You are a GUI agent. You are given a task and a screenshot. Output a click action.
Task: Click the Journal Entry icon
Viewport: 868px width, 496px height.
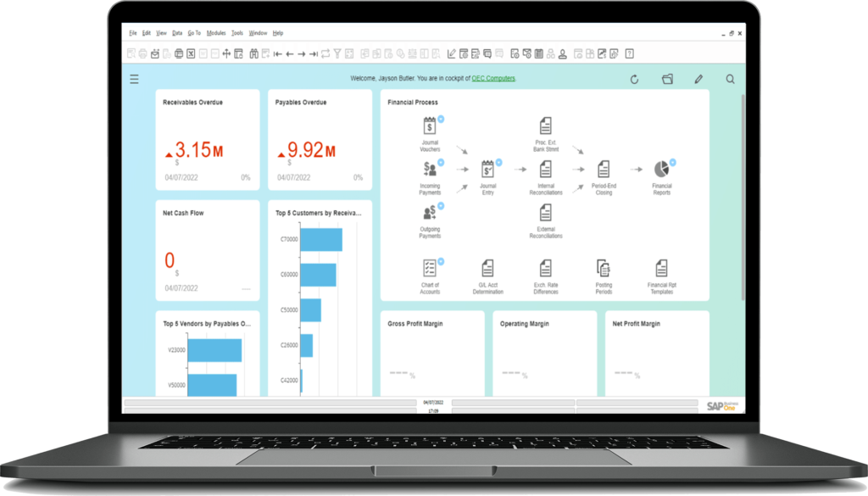pos(487,169)
